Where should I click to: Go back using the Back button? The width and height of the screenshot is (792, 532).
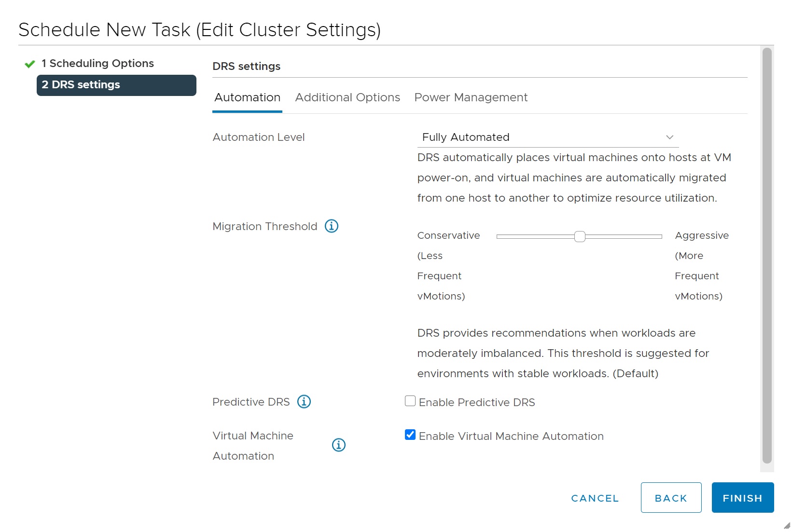pos(671,498)
